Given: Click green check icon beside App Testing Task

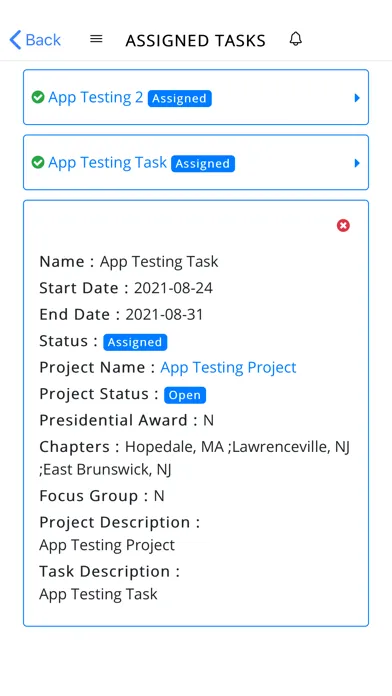Looking at the screenshot, I should coord(38,162).
